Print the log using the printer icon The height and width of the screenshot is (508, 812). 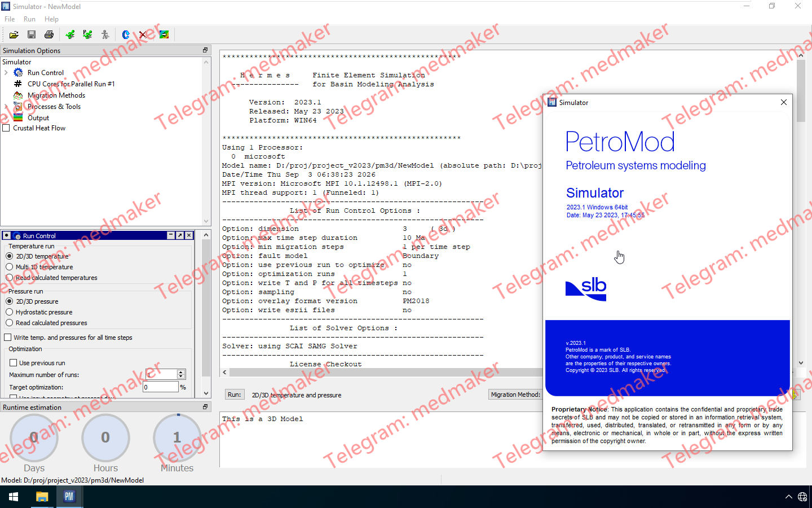click(49, 35)
